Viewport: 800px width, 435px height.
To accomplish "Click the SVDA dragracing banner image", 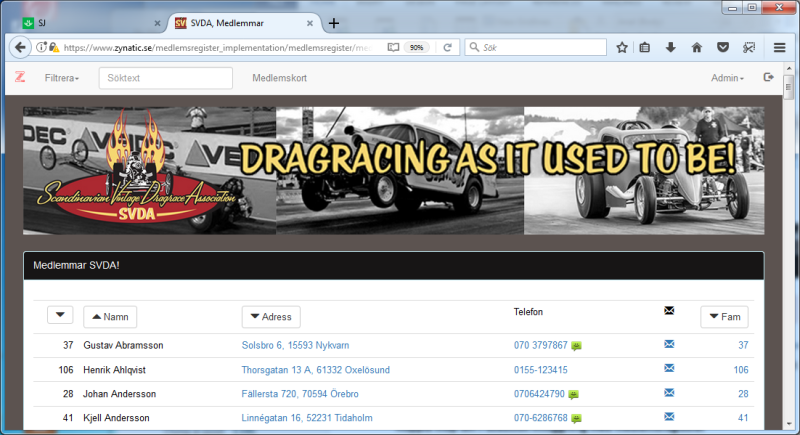I will click(x=393, y=171).
